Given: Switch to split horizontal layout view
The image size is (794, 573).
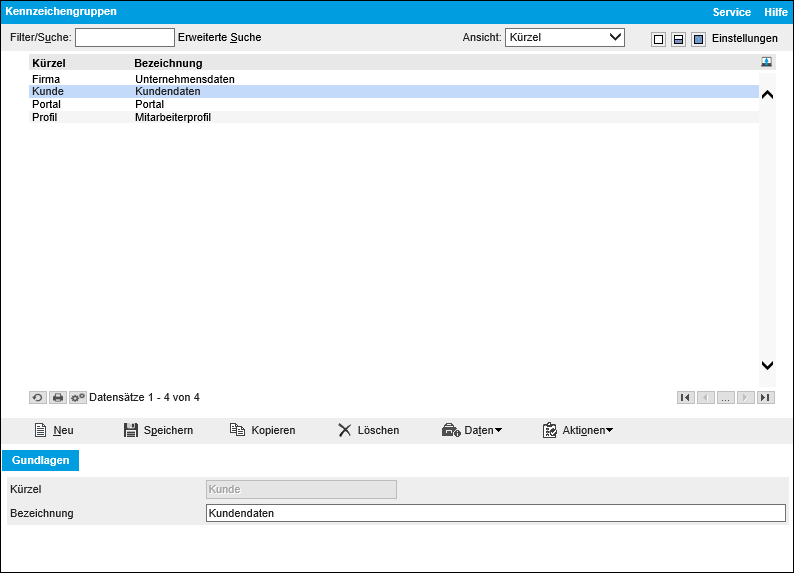Looking at the screenshot, I should pos(678,39).
